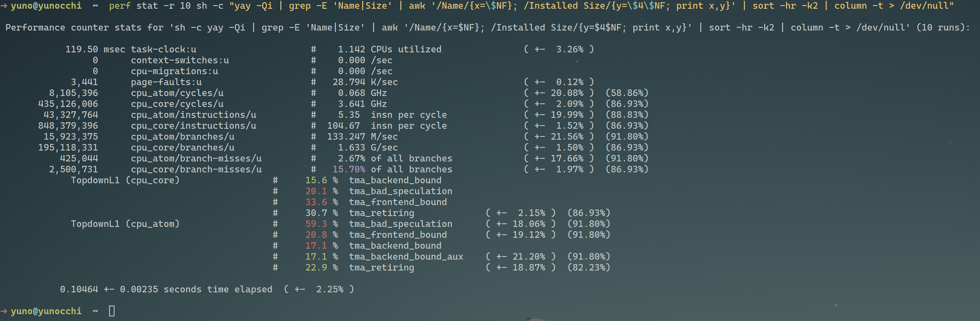Select the 20.08% variance on cpu_atom cycles
The height and width of the screenshot is (321, 980).
pyautogui.click(x=567, y=93)
